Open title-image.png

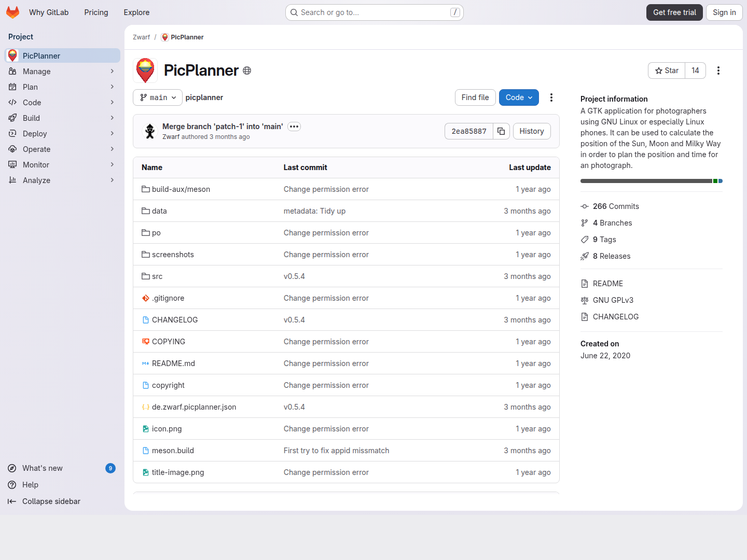click(178, 472)
